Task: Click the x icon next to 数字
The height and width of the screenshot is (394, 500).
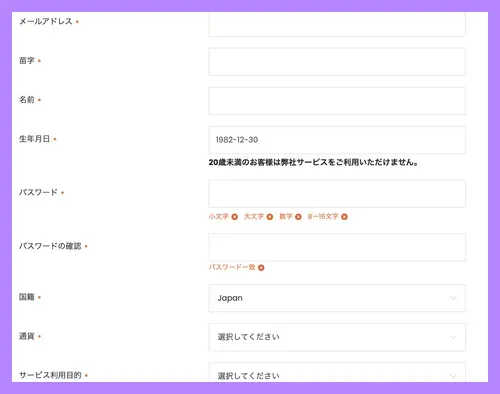Action: (x=298, y=217)
